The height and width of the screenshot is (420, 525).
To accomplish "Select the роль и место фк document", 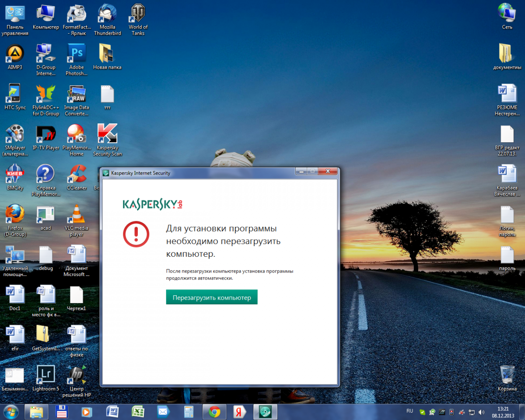I will [45, 301].
